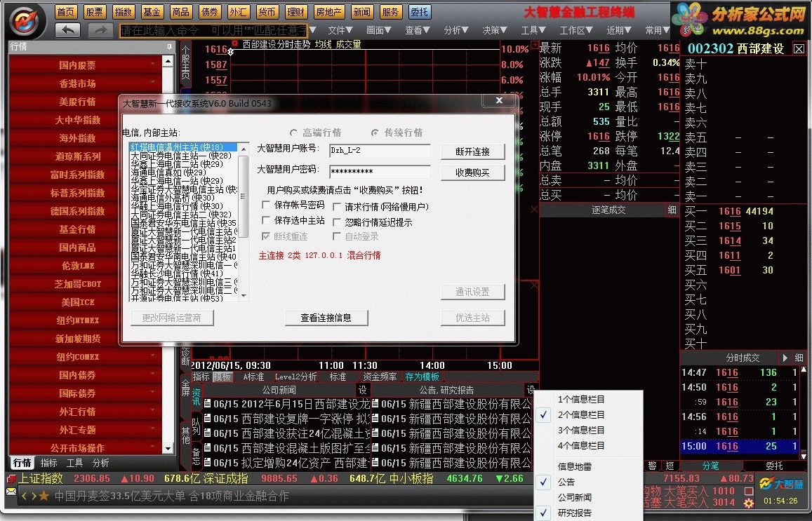The image size is (812, 521).
Task: Open 画面 dropdown menu
Action: click(x=379, y=31)
